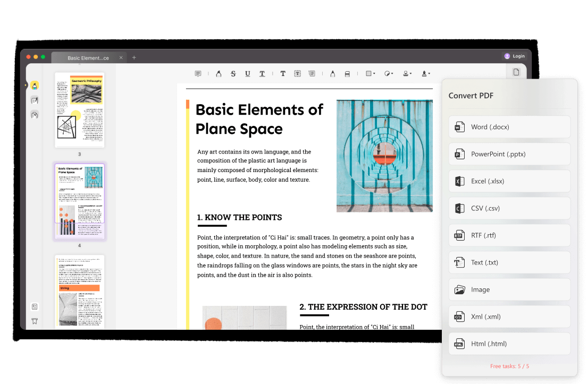Click page number label 4 under thumbnail
588x385 pixels.
point(80,246)
